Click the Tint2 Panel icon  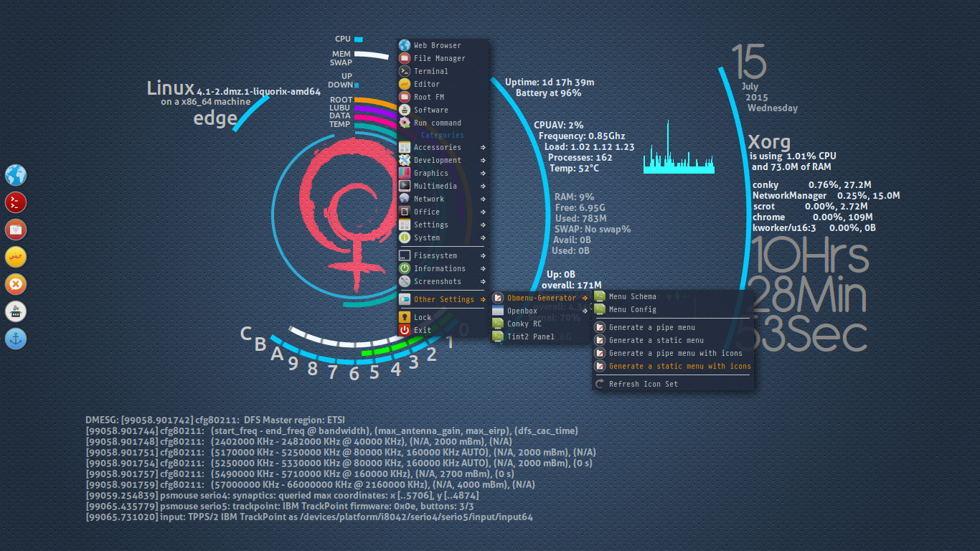[498, 336]
